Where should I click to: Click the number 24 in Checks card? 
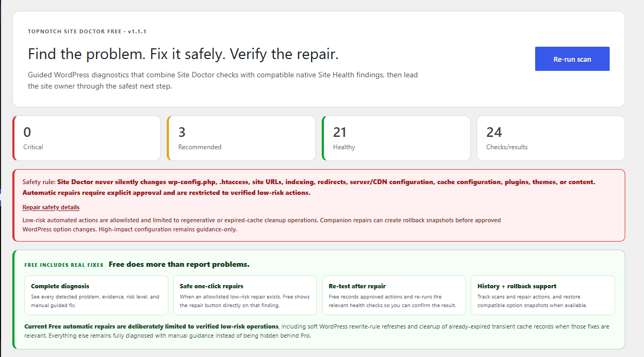tap(494, 132)
